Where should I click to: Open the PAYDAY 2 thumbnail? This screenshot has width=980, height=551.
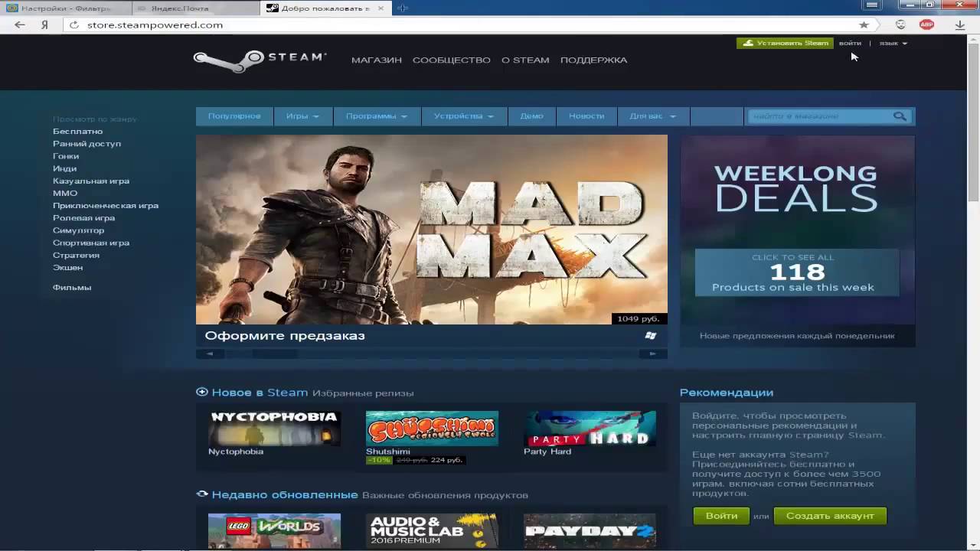[590, 531]
